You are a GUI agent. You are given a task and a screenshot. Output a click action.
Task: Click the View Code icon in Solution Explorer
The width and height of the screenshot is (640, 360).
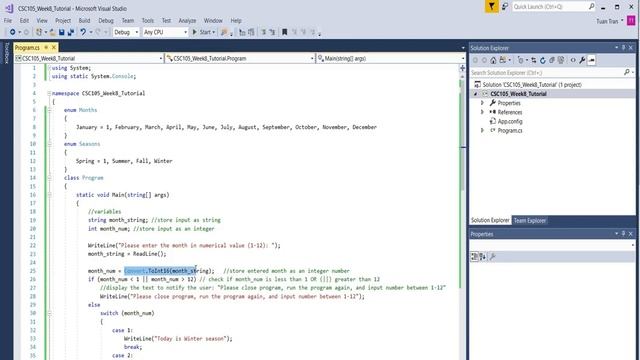pos(573,60)
